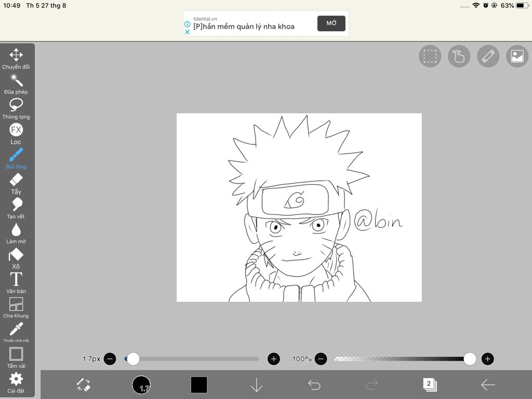
Task: Select the Chuyển đổi transform tool
Action: (16, 58)
